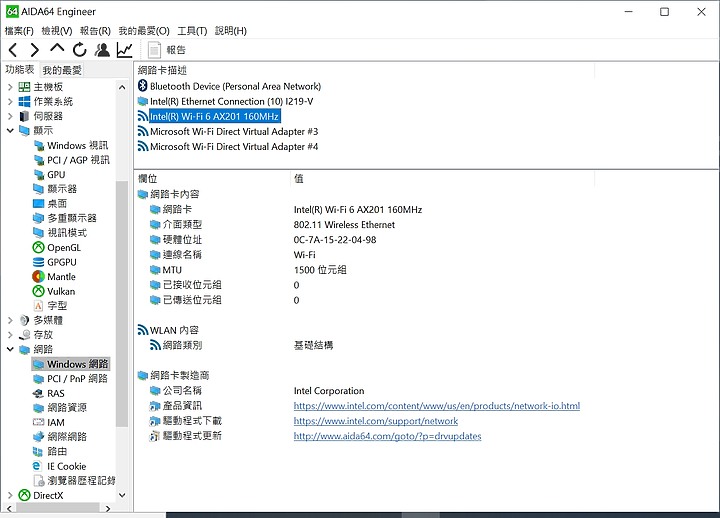
Task: Select the 多重顯示器 tree item
Action: point(65,218)
